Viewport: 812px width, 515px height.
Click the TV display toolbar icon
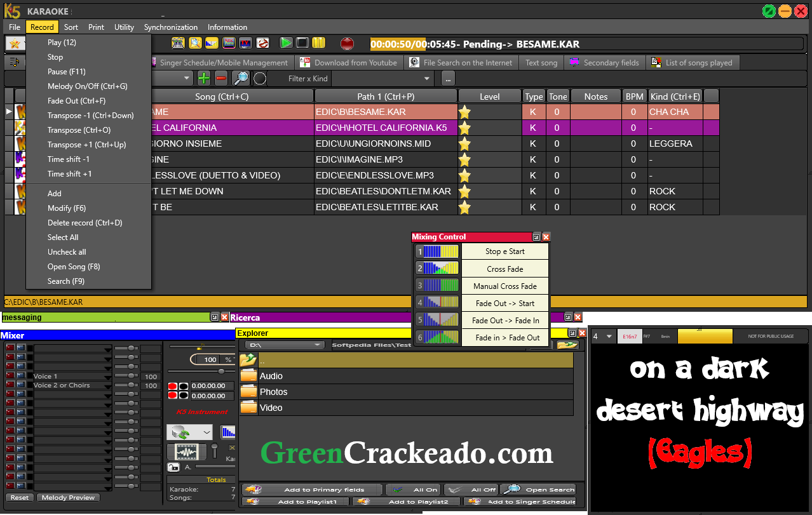point(245,43)
